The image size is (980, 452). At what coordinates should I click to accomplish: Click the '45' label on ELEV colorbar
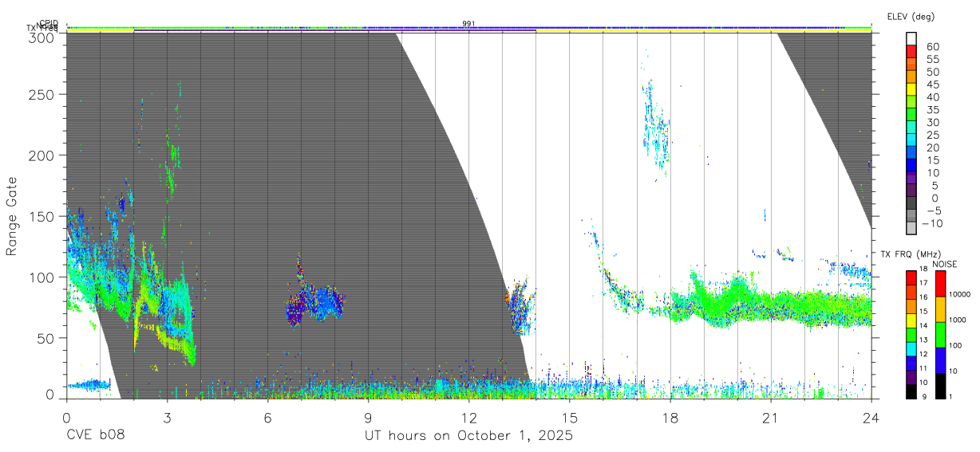pos(932,85)
